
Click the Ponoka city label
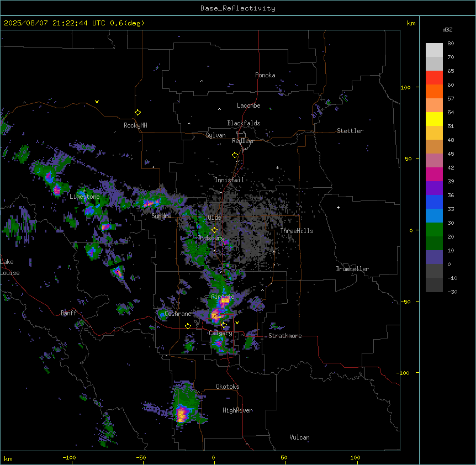(x=265, y=75)
